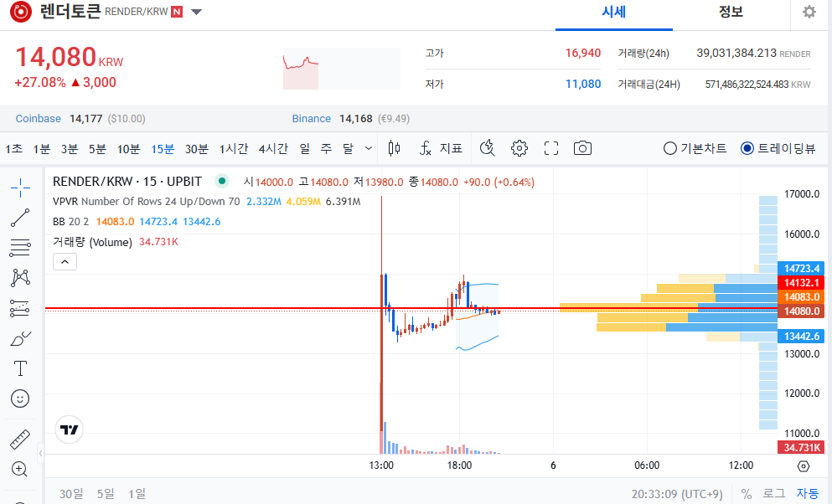Select the 거래량 (Volume) indicator legend
The image size is (832, 504).
(115, 242)
